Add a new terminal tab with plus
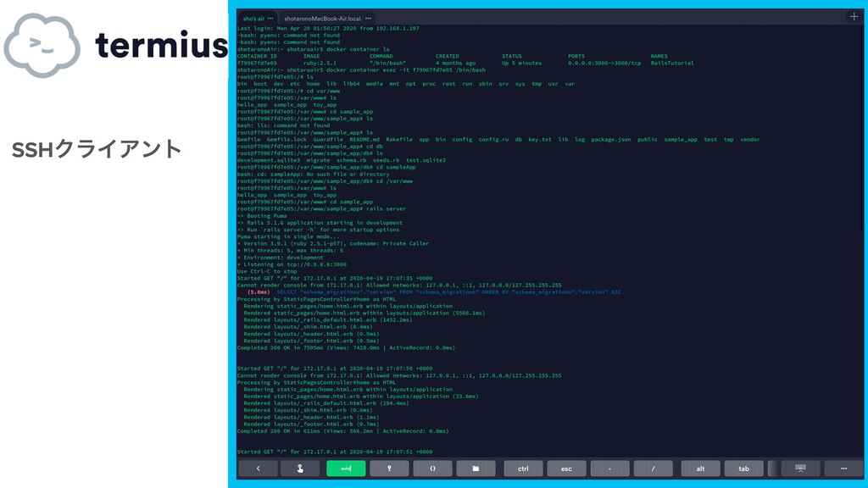This screenshot has width=868, height=488. point(854,17)
